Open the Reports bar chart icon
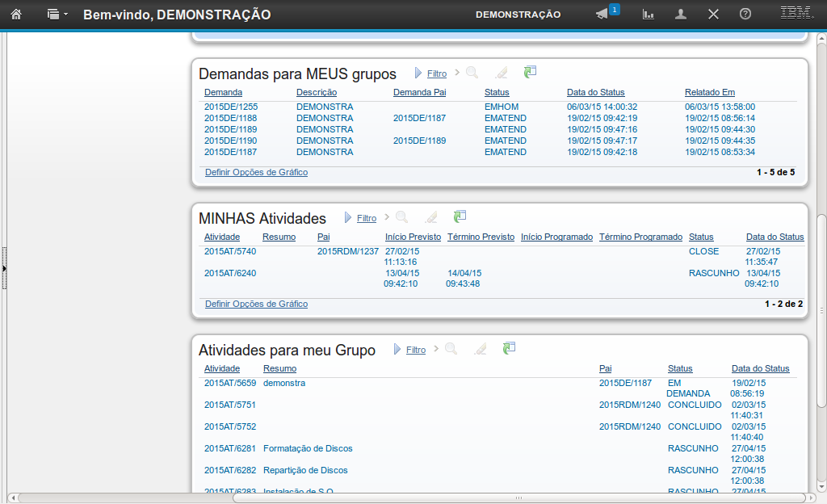This screenshot has height=504, width=827. click(x=648, y=15)
